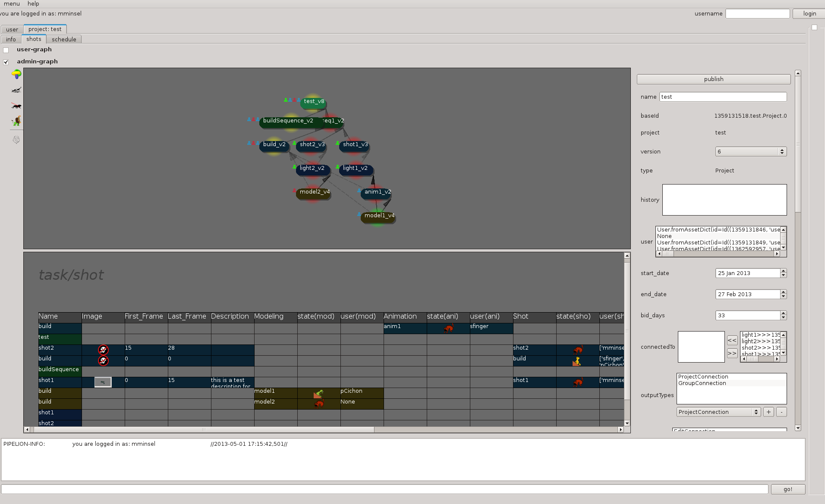The image size is (825, 504).
Task: Click the red state(mod) icon for model2
Action: [319, 404]
